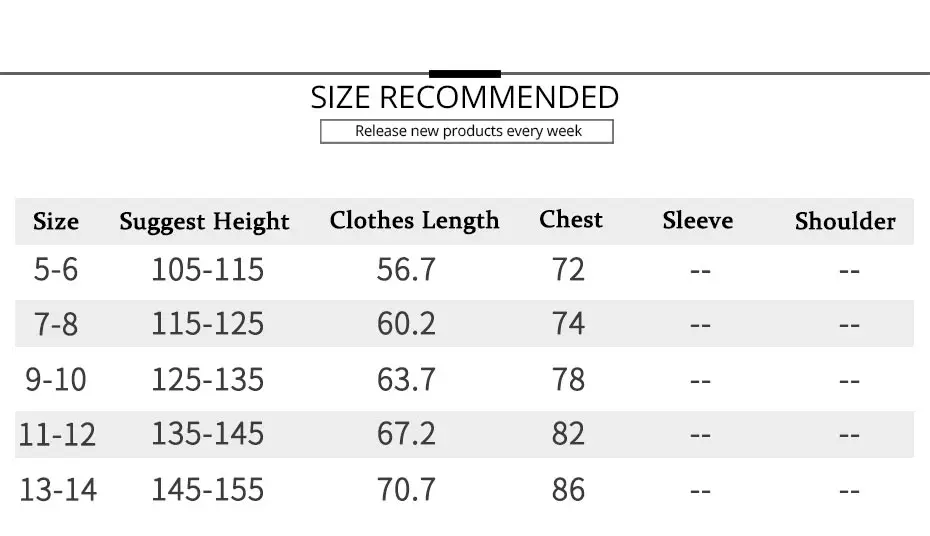Select the Clothes Length column header
The image size is (930, 536).
pos(414,221)
